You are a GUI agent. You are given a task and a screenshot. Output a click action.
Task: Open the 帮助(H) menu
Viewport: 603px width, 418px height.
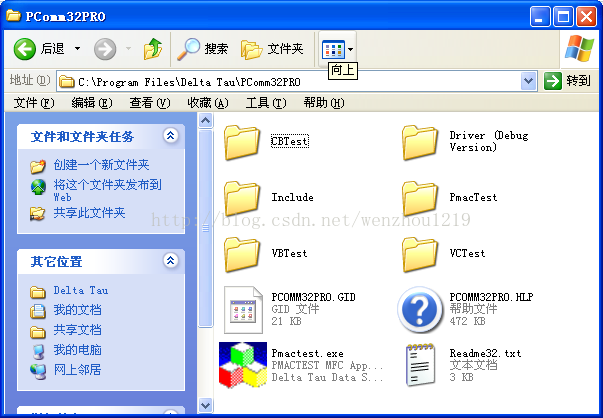tap(324, 103)
